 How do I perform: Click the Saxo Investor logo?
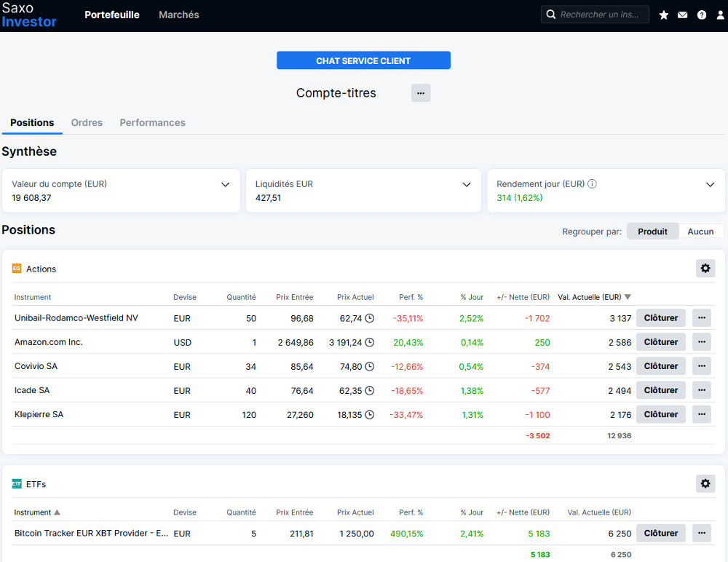[29, 15]
